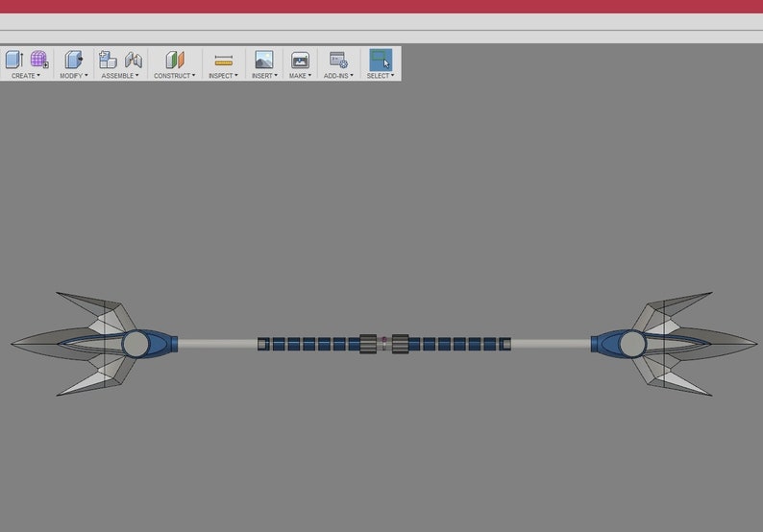Image resolution: width=763 pixels, height=532 pixels.
Task: Select the Extrude tool icon
Action: [x=14, y=60]
